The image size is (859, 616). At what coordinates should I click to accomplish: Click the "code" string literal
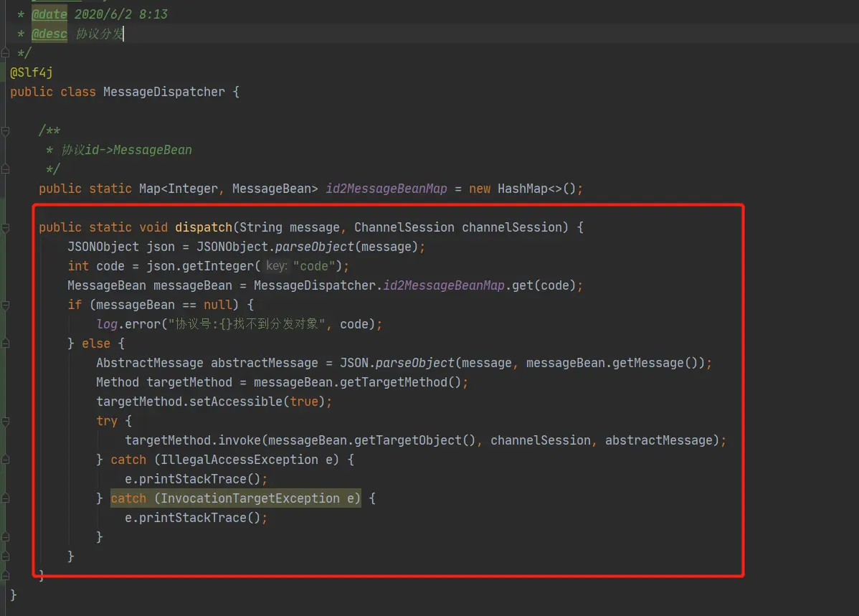[x=314, y=266]
